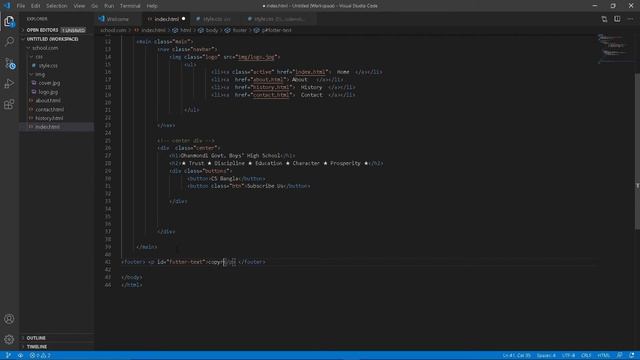Image resolution: width=640 pixels, height=360 pixels.
Task: Split the editor to the right
Action: pyautogui.click(x=617, y=19)
